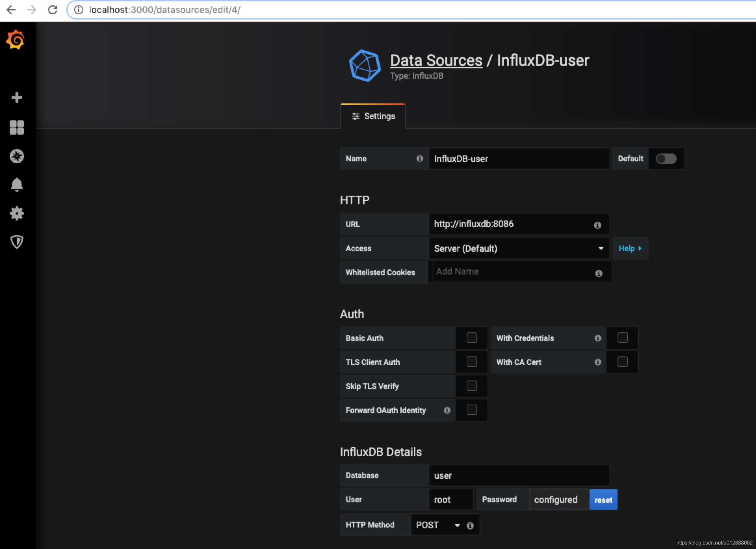Enable the With Credentials checkbox
The height and width of the screenshot is (549, 756).
(622, 338)
